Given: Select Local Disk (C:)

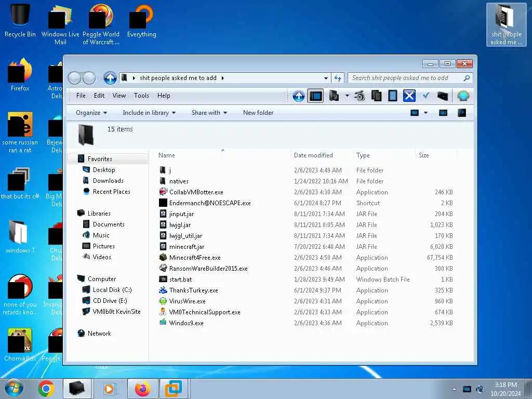Looking at the screenshot, I should point(112,290).
